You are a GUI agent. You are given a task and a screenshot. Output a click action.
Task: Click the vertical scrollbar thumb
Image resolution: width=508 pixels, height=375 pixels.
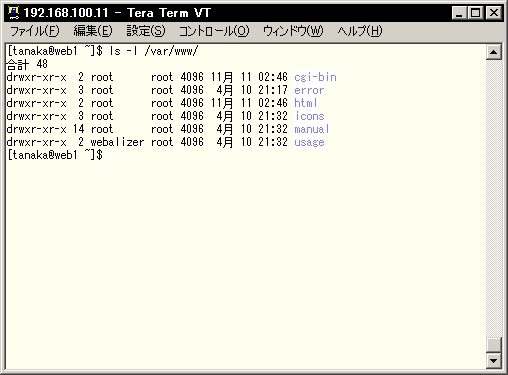point(494,345)
